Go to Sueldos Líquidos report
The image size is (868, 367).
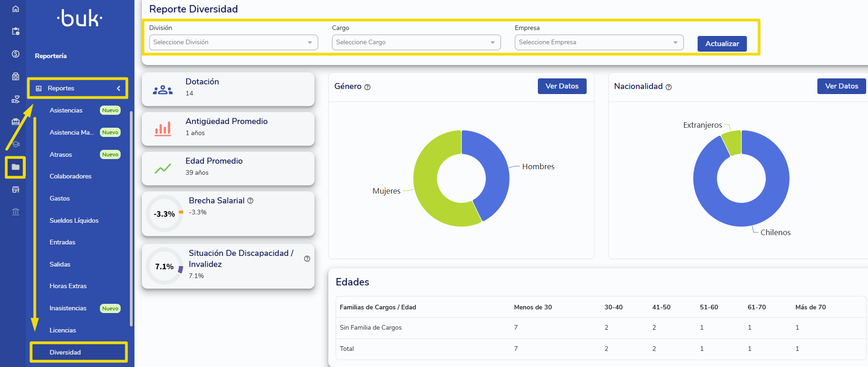(74, 220)
